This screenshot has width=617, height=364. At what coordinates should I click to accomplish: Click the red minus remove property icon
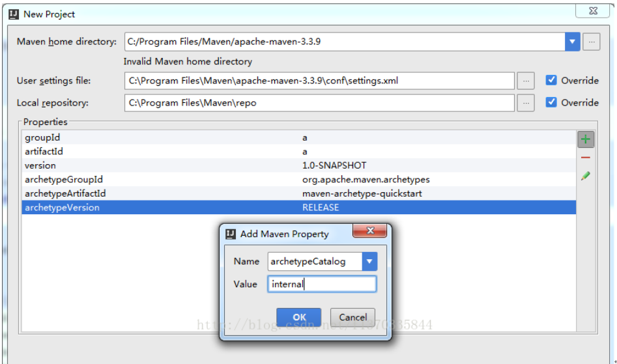(586, 158)
